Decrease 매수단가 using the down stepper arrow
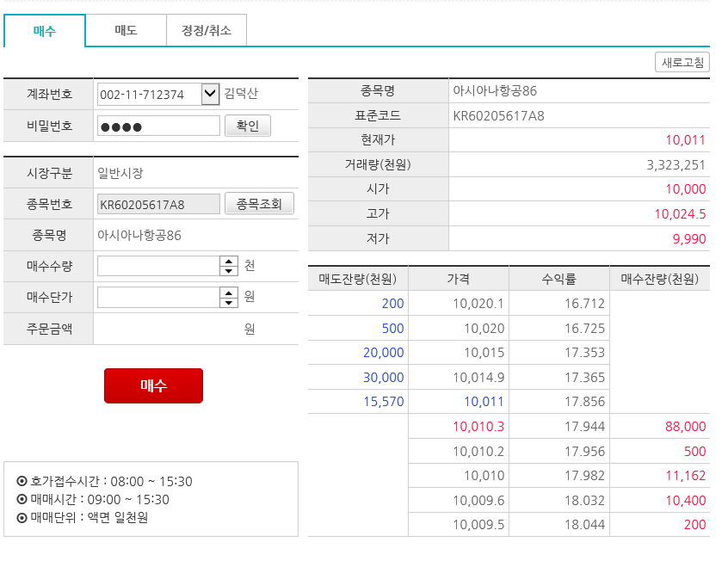 click(x=227, y=301)
